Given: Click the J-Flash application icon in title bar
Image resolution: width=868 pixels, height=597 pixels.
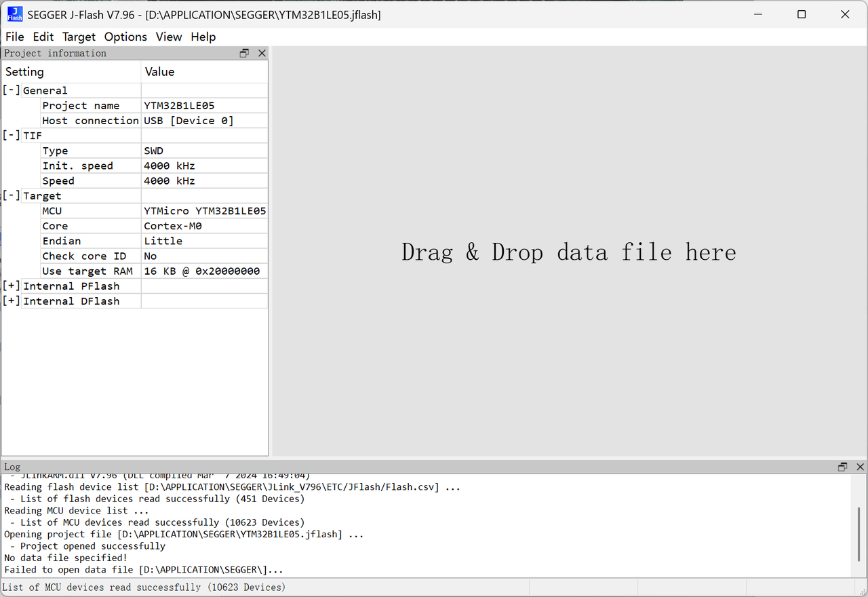Looking at the screenshot, I should point(14,14).
